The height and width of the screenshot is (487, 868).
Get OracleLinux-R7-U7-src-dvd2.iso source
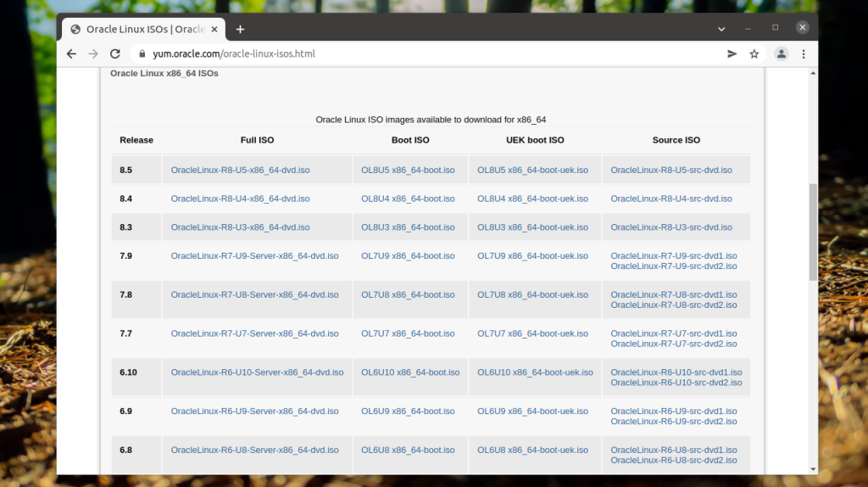pyautogui.click(x=674, y=344)
